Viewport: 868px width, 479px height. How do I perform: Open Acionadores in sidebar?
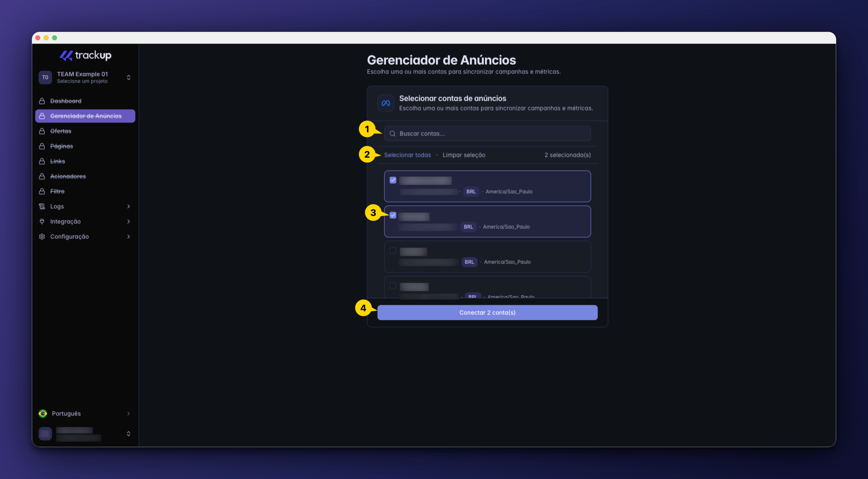tap(85, 176)
